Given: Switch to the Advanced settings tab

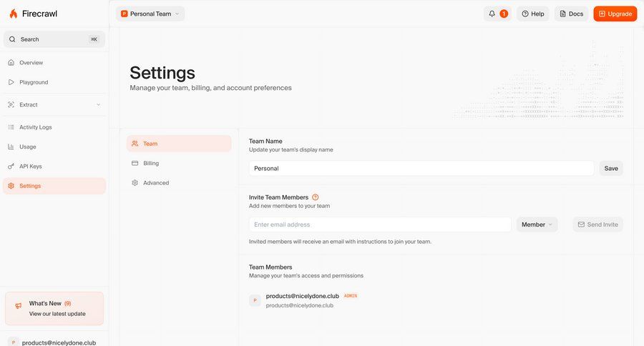Looking at the screenshot, I should click(x=155, y=183).
